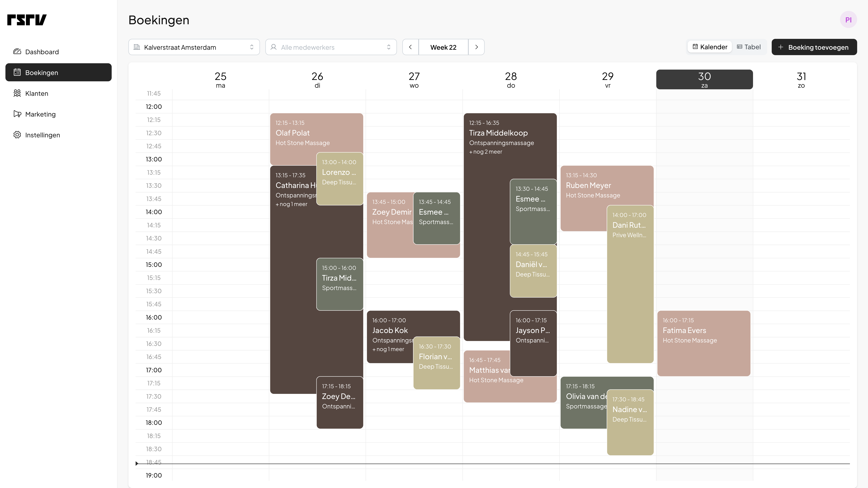This screenshot has width=868, height=488.
Task: Open Lorenzo 13:00 - 14:00 booking
Action: (340, 178)
